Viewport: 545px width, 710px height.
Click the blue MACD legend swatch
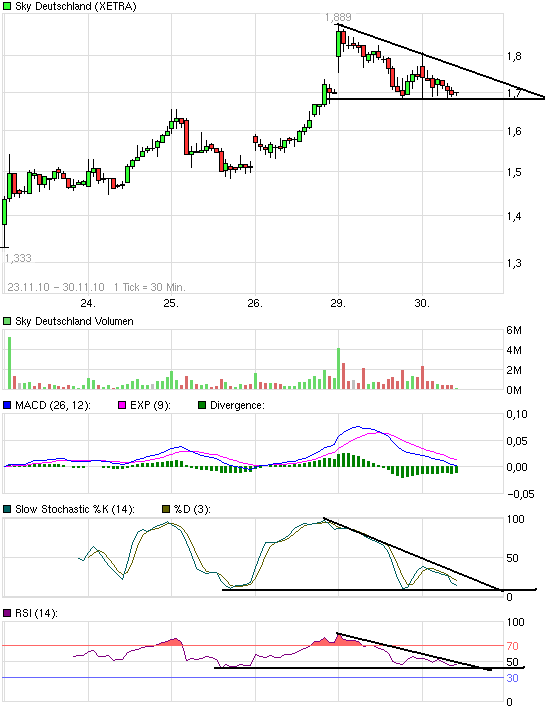tap(7, 405)
